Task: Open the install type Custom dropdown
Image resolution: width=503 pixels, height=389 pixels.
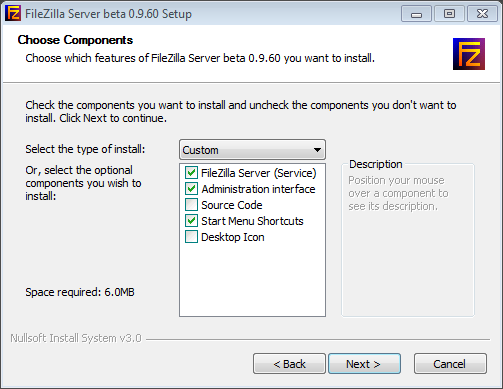Action: click(x=252, y=150)
